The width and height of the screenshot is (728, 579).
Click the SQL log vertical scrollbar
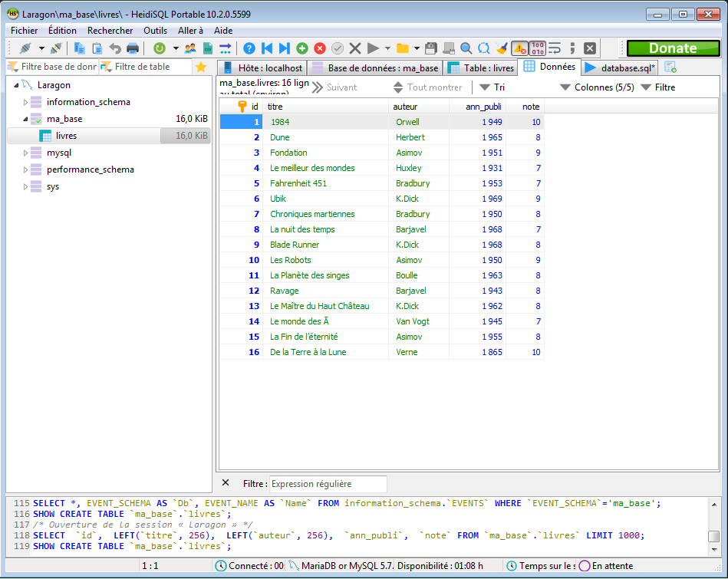click(714, 527)
